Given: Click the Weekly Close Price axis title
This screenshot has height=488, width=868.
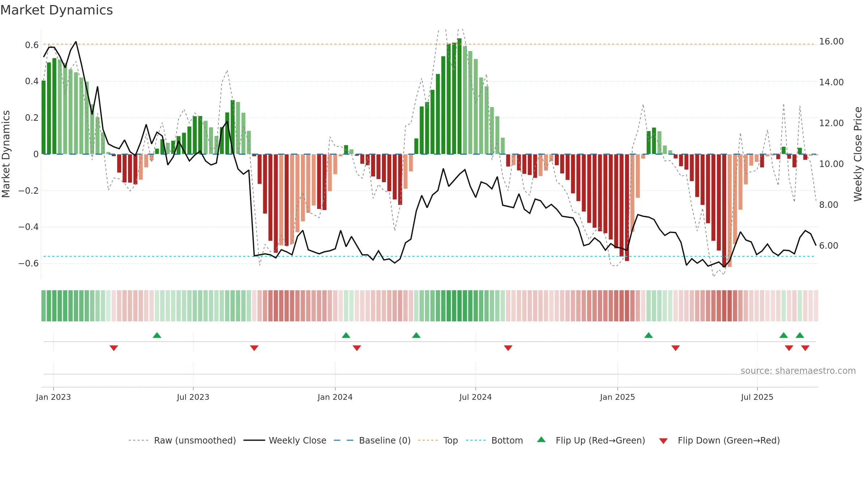Looking at the screenshot, I should (x=858, y=154).
